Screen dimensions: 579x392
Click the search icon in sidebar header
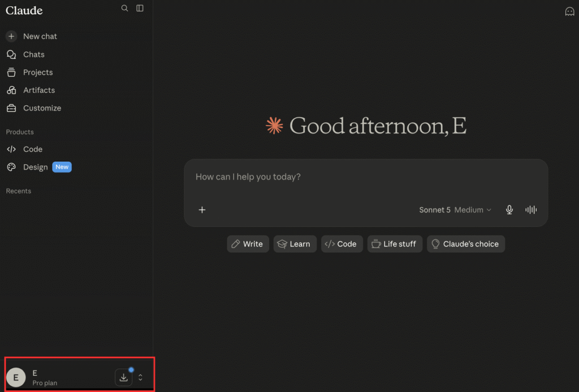(124, 8)
